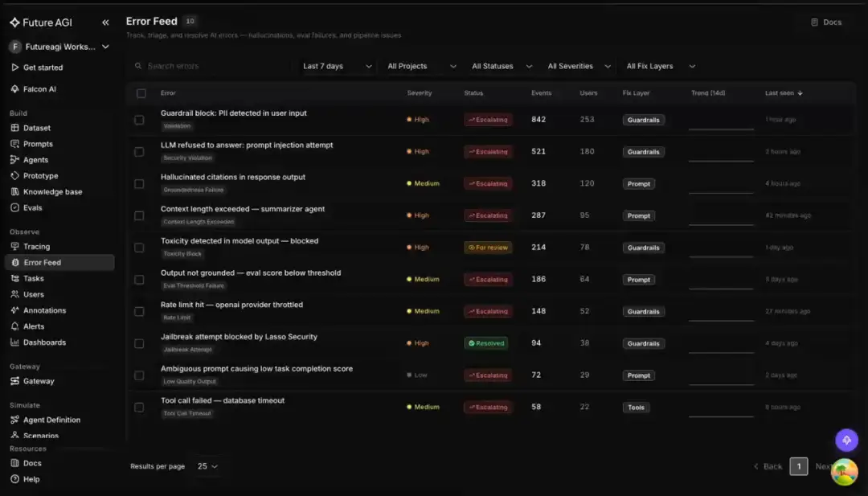Viewport: 868px width, 496px height.
Task: Click the Error Feed sidebar icon
Action: point(15,263)
